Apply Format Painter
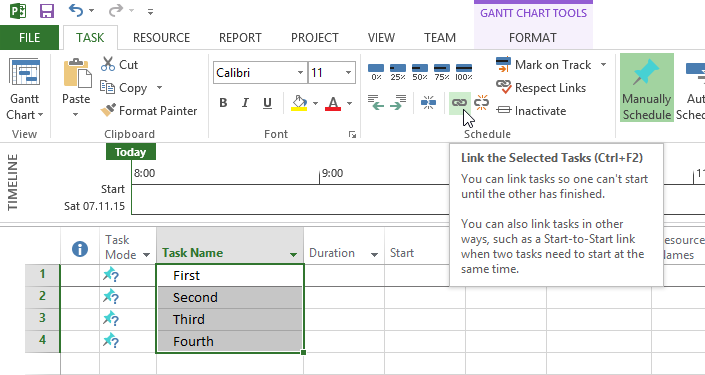 point(149,111)
